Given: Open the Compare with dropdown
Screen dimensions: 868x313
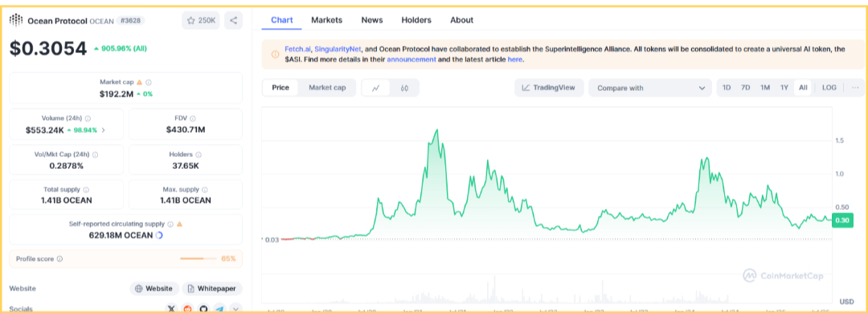Looking at the screenshot, I should pyautogui.click(x=650, y=88).
